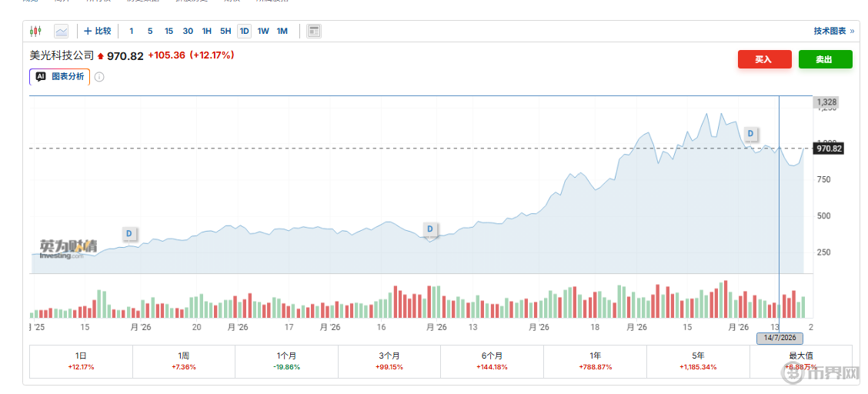Click the green 卖出 button
Viewport: 868px width, 394px height.
point(826,59)
